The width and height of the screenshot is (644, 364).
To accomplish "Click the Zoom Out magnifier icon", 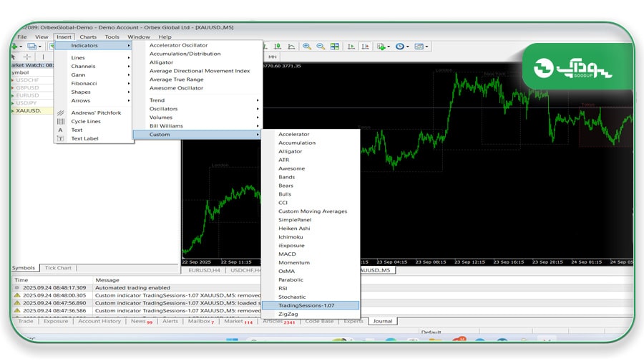I will (321, 47).
